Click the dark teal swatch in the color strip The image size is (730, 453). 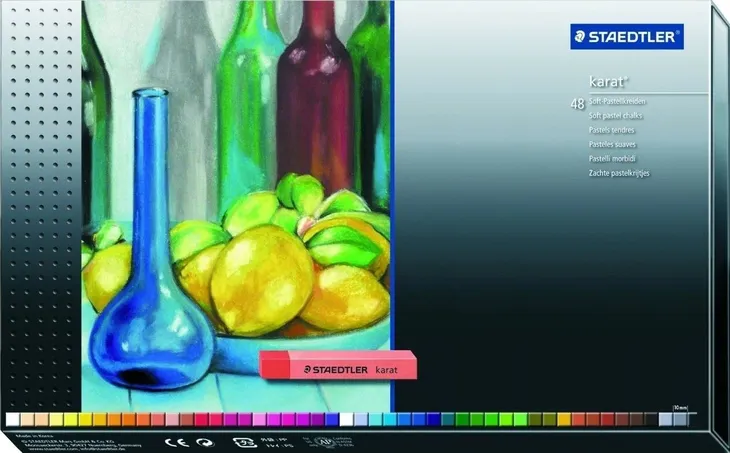[448, 419]
